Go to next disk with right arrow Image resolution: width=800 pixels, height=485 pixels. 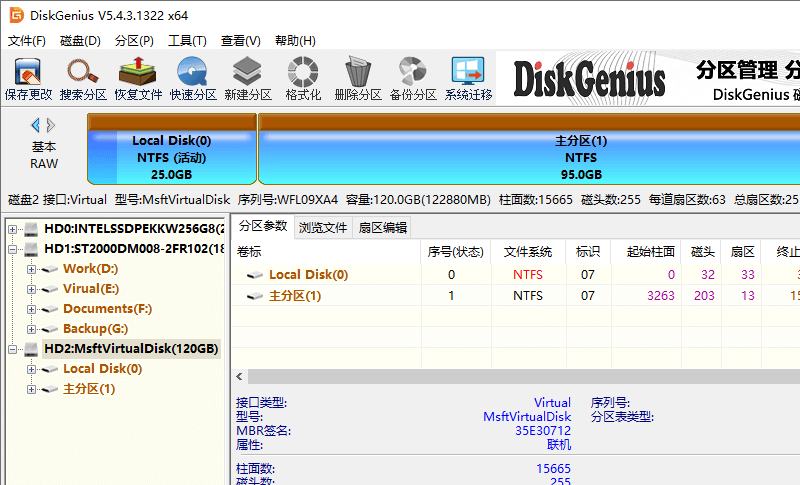pos(51,125)
